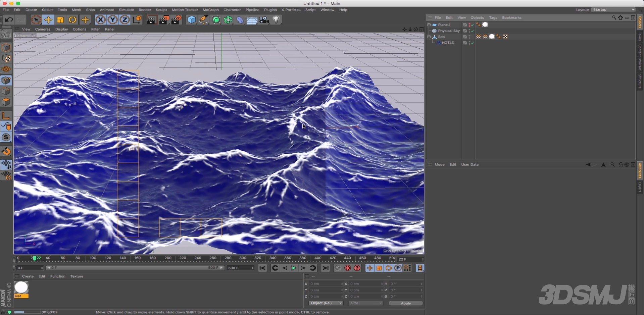Viewport: 644px width, 315px height.
Task: Open the Layout Startup dropdown
Action: pos(613,10)
